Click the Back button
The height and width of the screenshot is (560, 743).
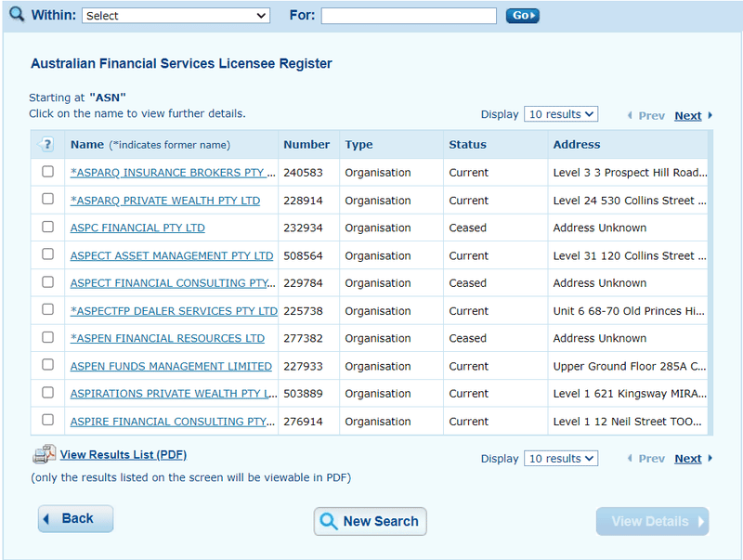(x=76, y=519)
